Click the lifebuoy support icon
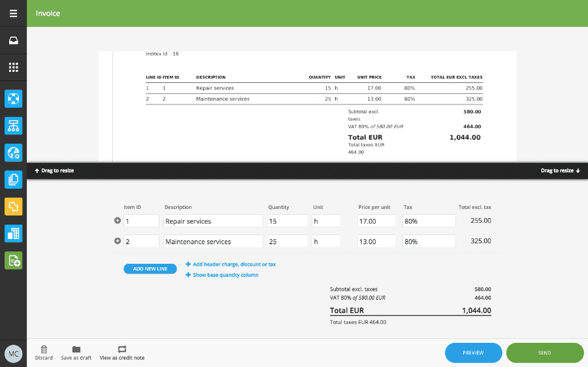Viewport: 588px width, 367px height. pyautogui.click(x=14, y=99)
